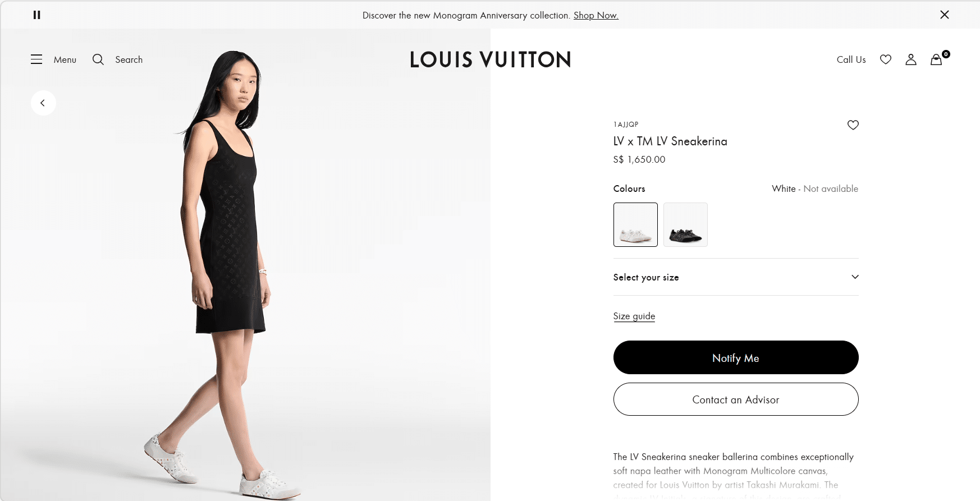980x501 pixels.
Task: Click the Call Us link
Action: pyautogui.click(x=851, y=59)
